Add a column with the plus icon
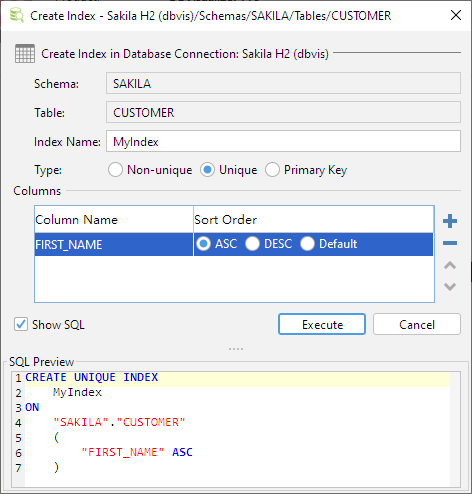 coord(450,221)
